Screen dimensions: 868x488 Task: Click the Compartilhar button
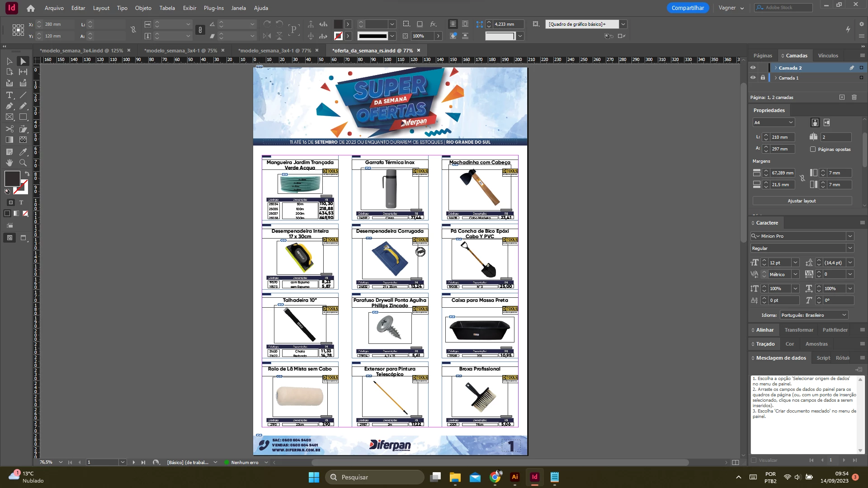(687, 8)
